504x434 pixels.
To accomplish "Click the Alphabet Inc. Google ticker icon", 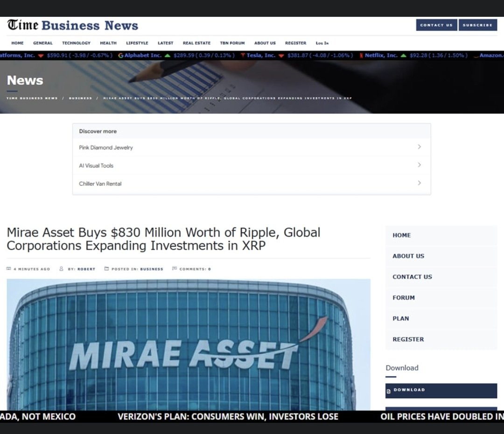I will pos(121,55).
